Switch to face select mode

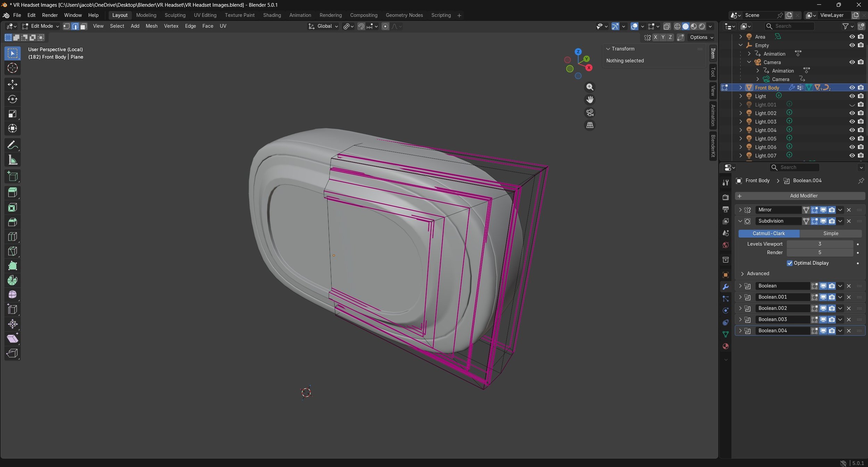(83, 26)
